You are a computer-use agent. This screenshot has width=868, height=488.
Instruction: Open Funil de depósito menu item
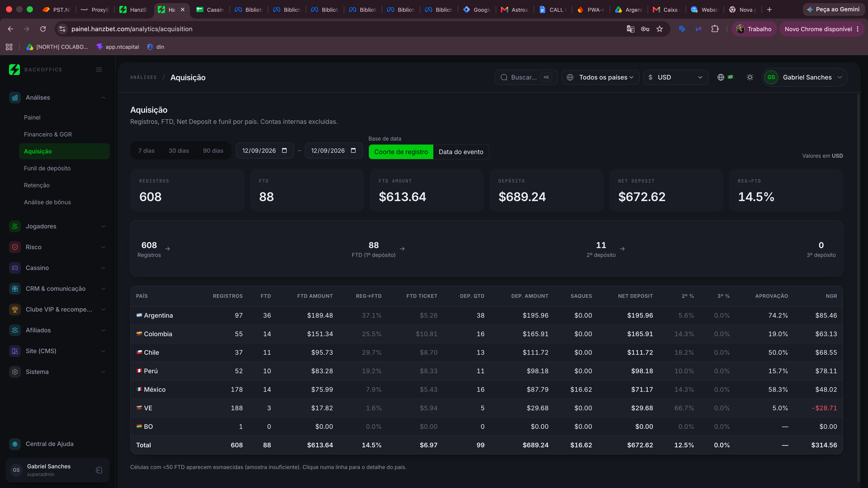click(x=64, y=168)
